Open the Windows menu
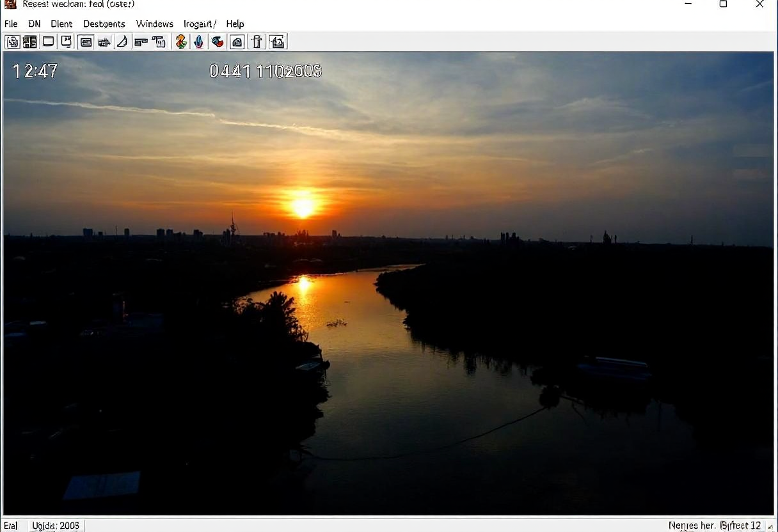This screenshot has height=532, width=778. coord(154,24)
